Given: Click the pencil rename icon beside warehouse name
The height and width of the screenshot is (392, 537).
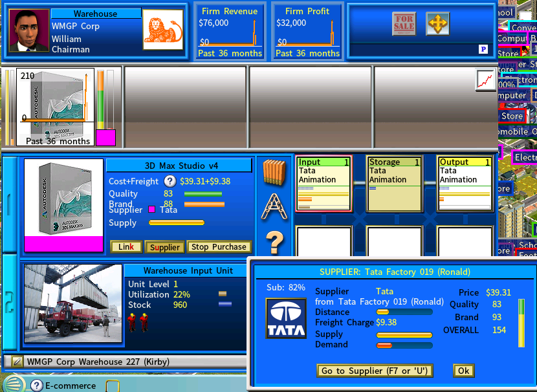Looking at the screenshot, I should click(x=17, y=362).
